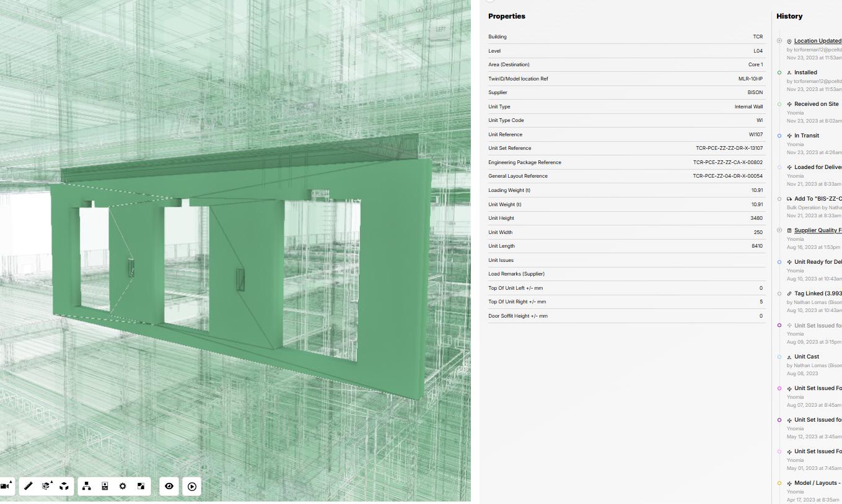Click Engineering Package Reference TCR-PCE-ZZ-ZZ-CA-X-00802
The image size is (842, 504).
coord(728,162)
